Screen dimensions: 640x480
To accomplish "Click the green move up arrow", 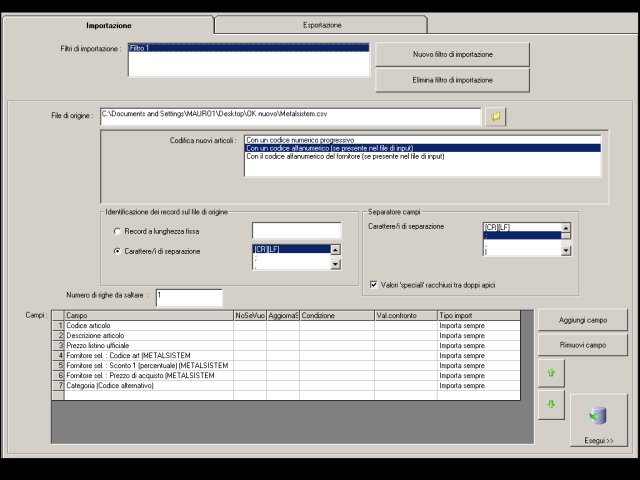I will [550, 371].
